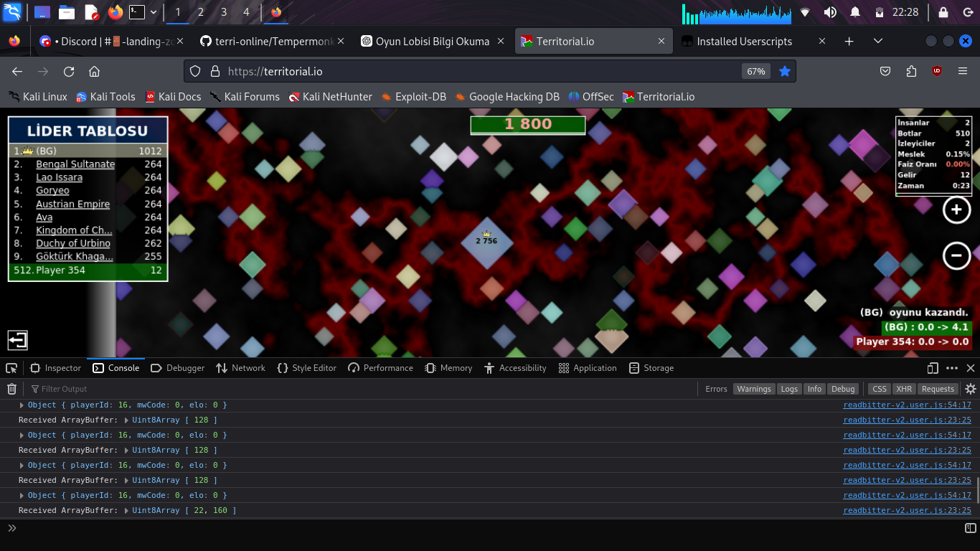
Task: Open the list all tabs dropdown
Action: [879, 42]
